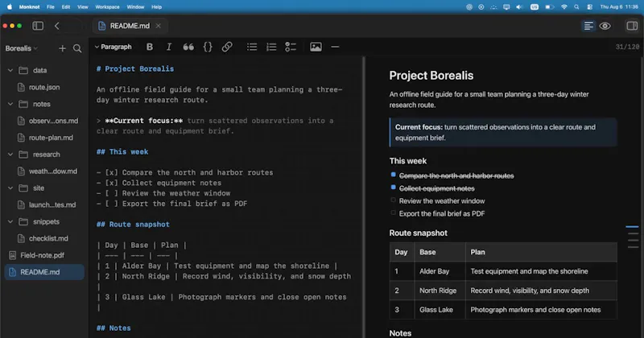Collapse the notes folder

(10, 104)
